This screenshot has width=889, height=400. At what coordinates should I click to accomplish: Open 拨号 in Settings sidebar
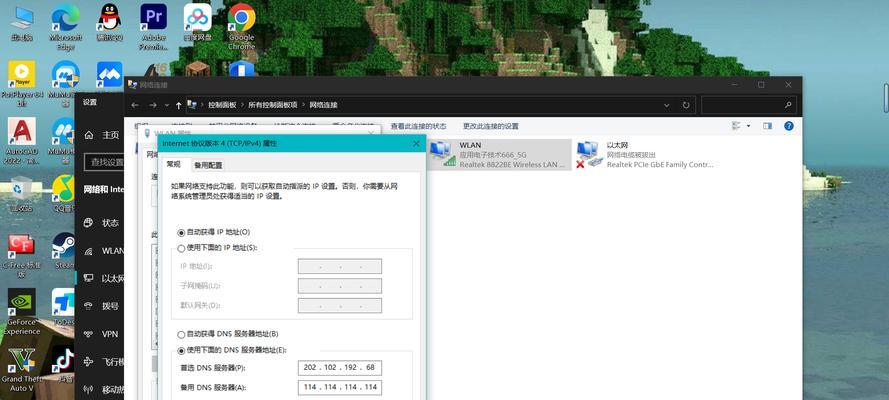[x=103, y=307]
